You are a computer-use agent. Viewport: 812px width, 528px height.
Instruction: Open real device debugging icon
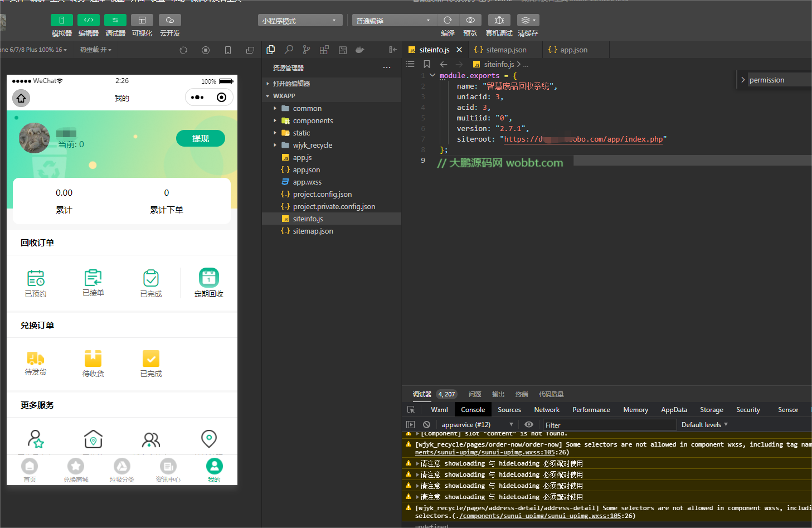click(499, 20)
